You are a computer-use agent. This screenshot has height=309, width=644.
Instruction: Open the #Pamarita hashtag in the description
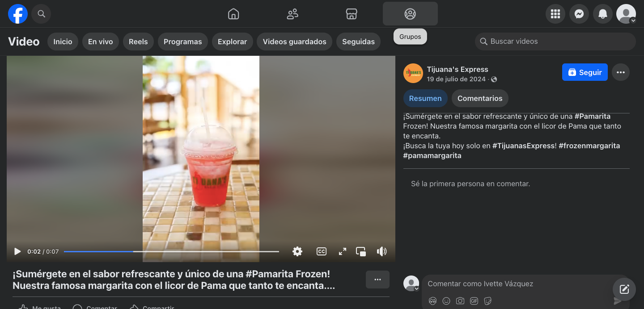[593, 116]
